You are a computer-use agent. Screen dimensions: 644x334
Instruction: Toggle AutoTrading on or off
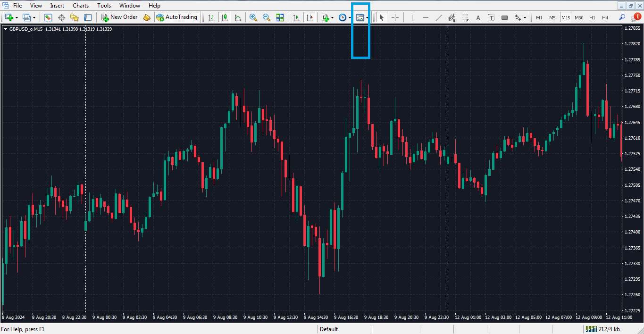click(x=177, y=17)
